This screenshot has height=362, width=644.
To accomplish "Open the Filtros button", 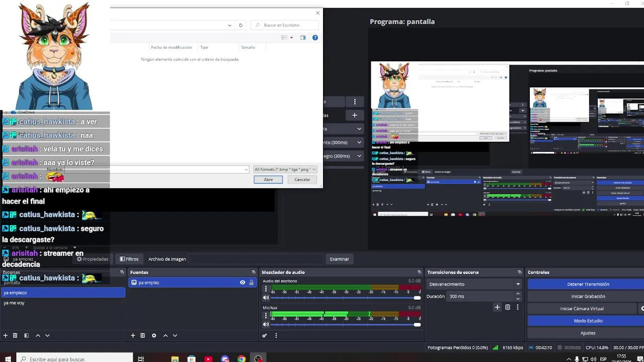I will [129, 259].
